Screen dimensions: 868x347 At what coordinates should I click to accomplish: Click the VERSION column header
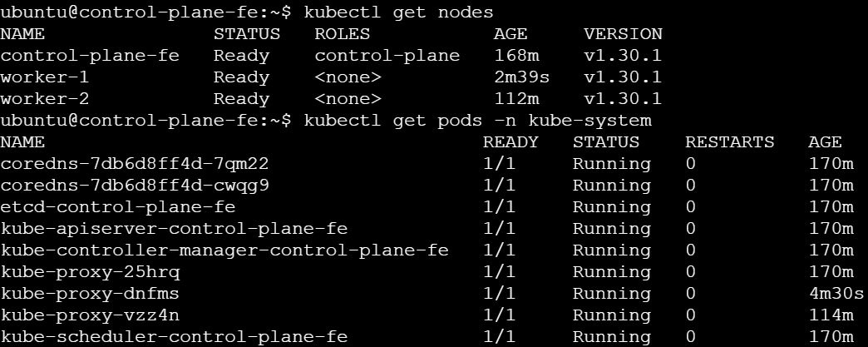coord(623,34)
